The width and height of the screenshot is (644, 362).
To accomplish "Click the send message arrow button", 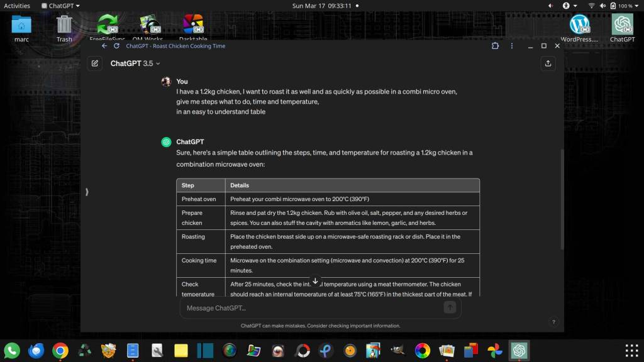I will pos(450,307).
